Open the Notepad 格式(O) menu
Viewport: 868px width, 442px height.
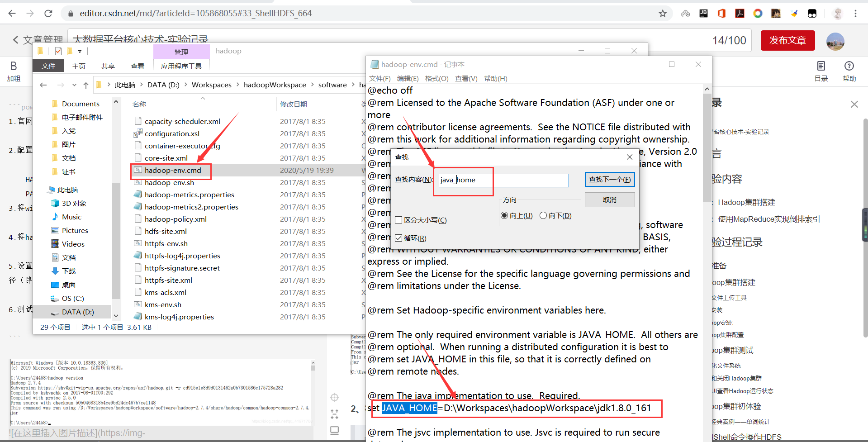pos(436,78)
